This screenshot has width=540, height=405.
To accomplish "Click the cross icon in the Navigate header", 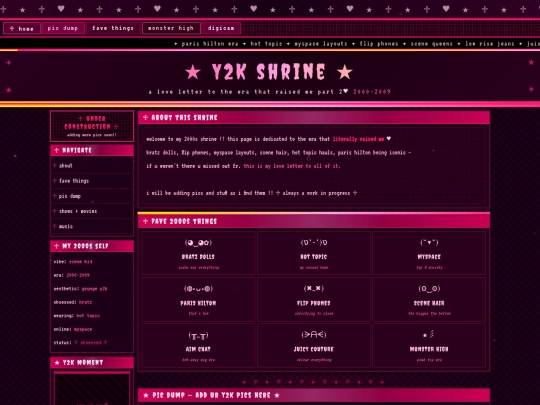I will click(x=56, y=150).
